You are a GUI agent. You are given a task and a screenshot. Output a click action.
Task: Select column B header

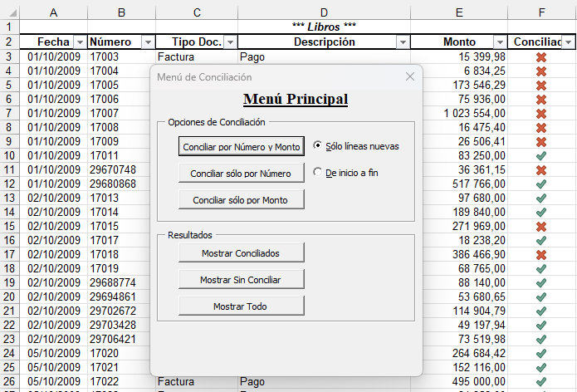tap(121, 13)
